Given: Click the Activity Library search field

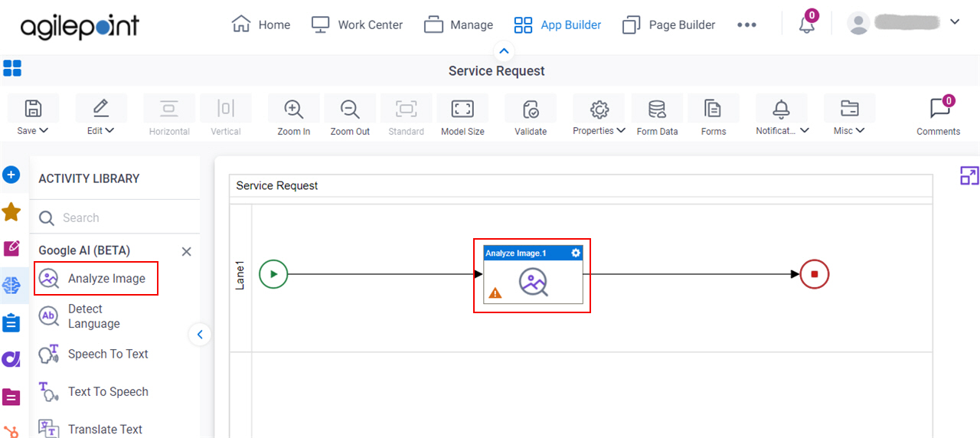Looking at the screenshot, I should (x=115, y=218).
